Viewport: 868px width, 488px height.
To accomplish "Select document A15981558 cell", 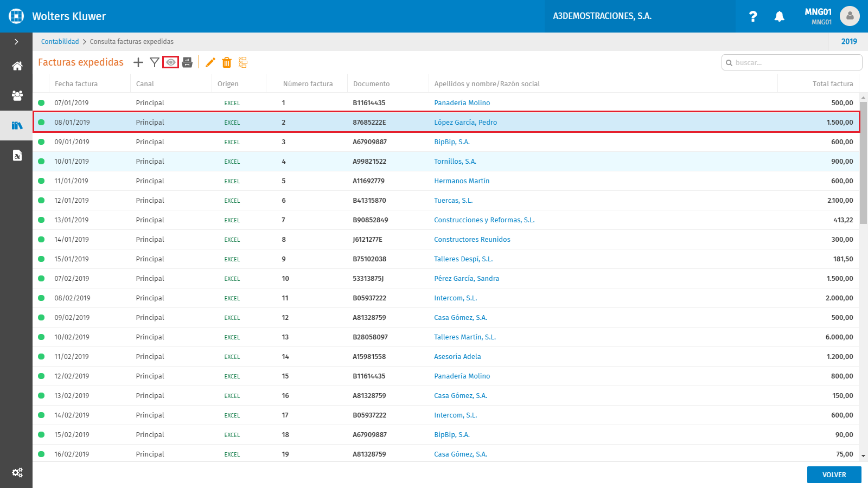I will click(369, 356).
